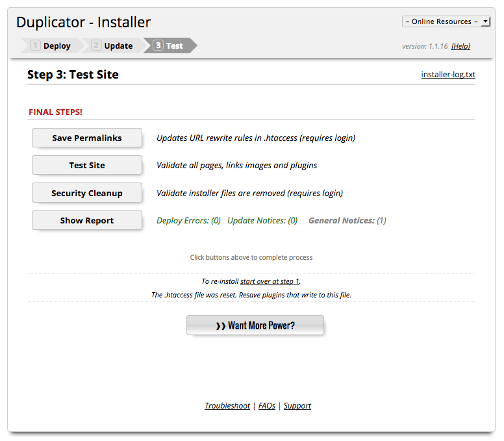Click the 'Duplicator - Installer' title
This screenshot has height=441, width=504.
click(83, 22)
